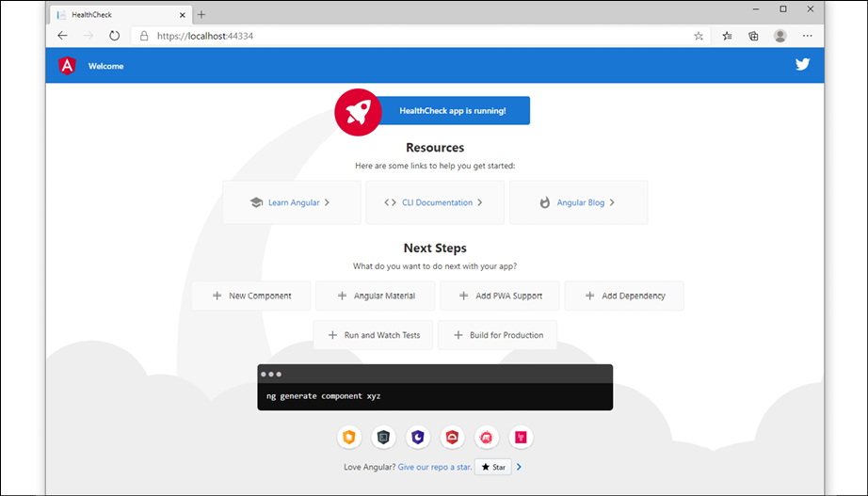Open the Favorites list icon
868x496 pixels.
728,36
